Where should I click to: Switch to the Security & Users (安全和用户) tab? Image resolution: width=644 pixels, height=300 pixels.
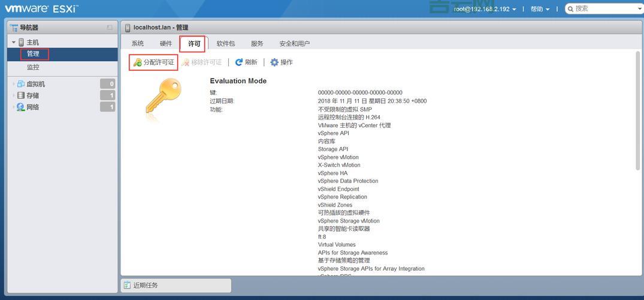(294, 44)
